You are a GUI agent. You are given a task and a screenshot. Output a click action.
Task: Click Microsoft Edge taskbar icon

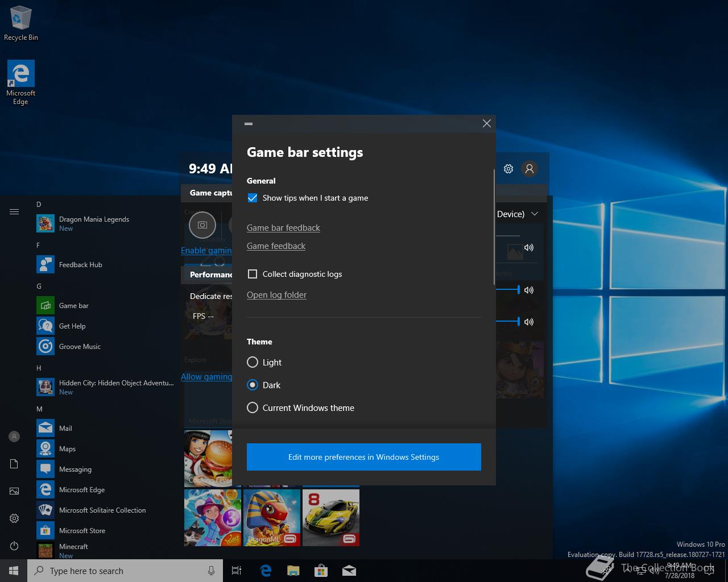coord(265,571)
